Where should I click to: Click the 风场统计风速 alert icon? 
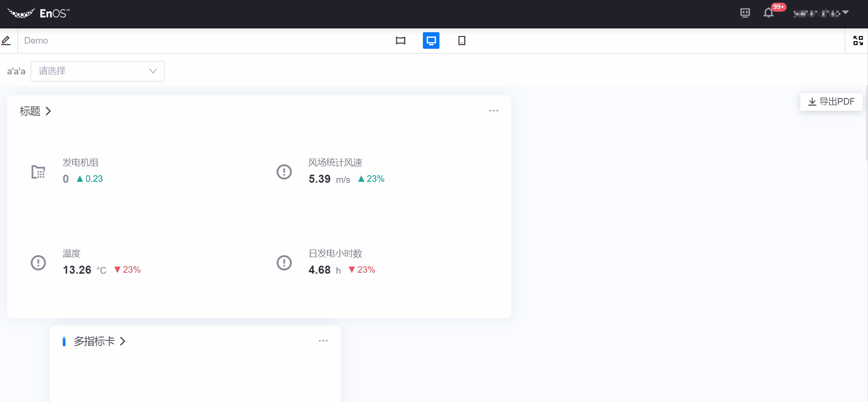[284, 172]
